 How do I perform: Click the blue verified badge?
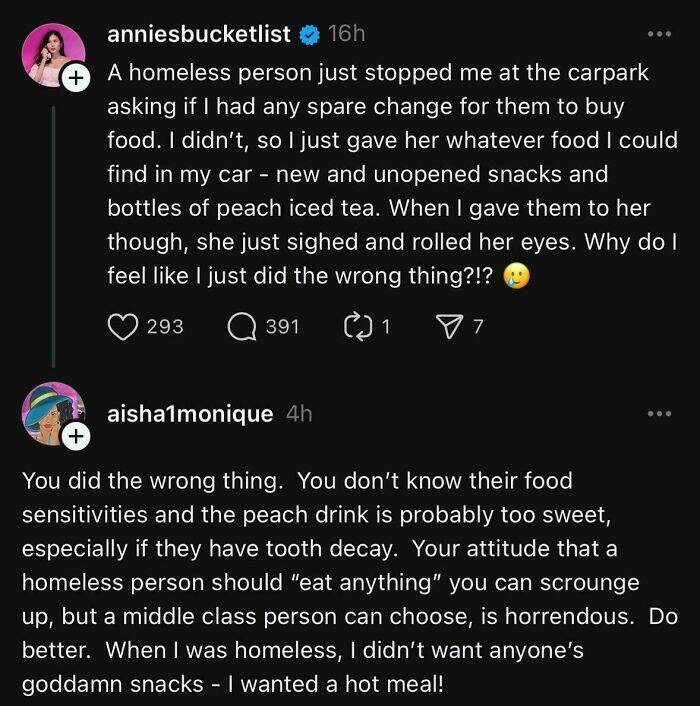[309, 35]
